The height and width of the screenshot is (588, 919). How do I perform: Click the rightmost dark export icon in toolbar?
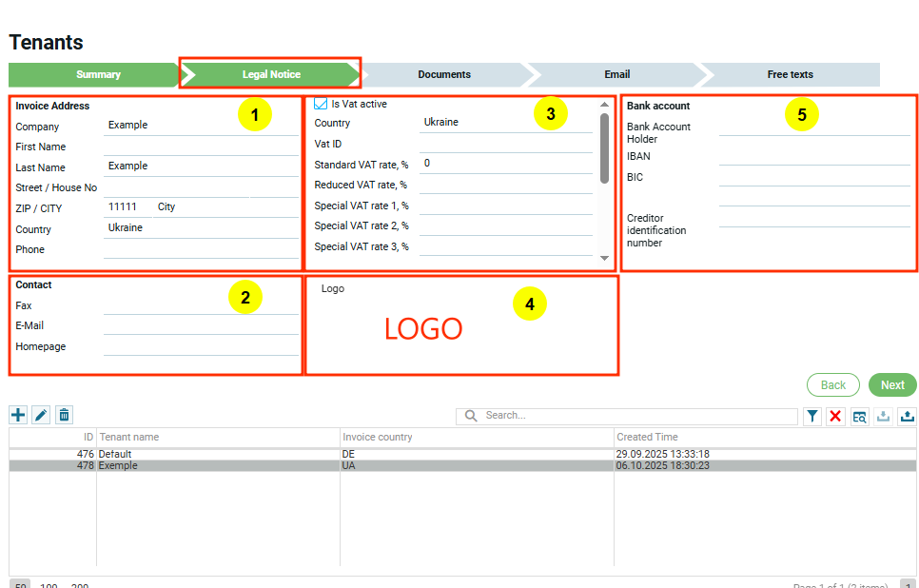click(x=907, y=416)
